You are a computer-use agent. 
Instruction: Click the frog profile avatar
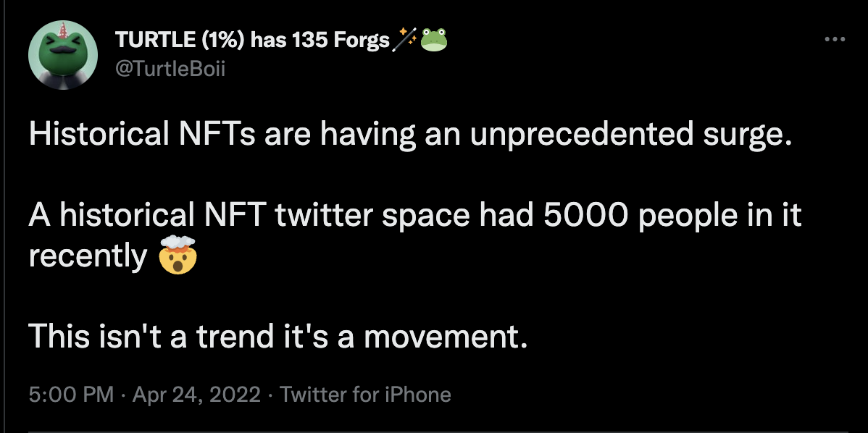62,55
